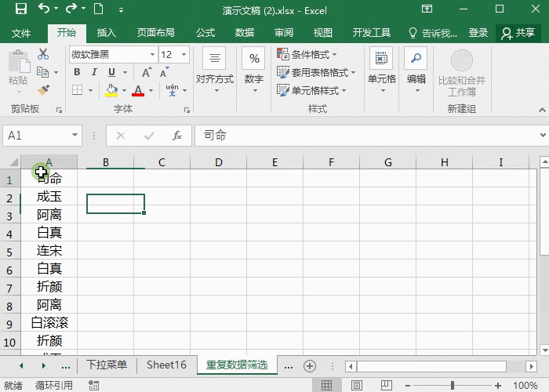Screen dimensions: 549x392
Task: Switch to Normal view in status bar
Action: point(327,386)
